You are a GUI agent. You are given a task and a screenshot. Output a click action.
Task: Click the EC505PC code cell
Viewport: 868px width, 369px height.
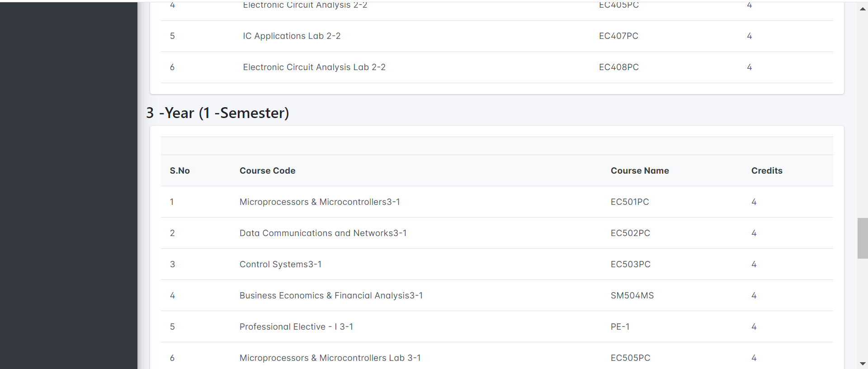[x=630, y=358]
